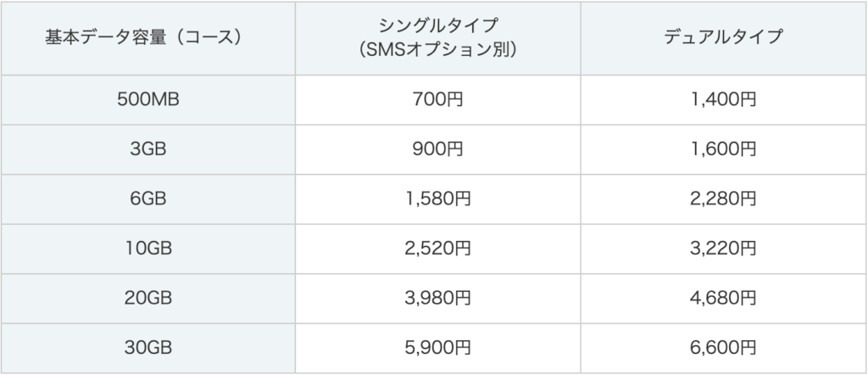Image resolution: width=868 pixels, height=375 pixels.
Task: Click the 4,680円 price cell
Action: point(723,299)
